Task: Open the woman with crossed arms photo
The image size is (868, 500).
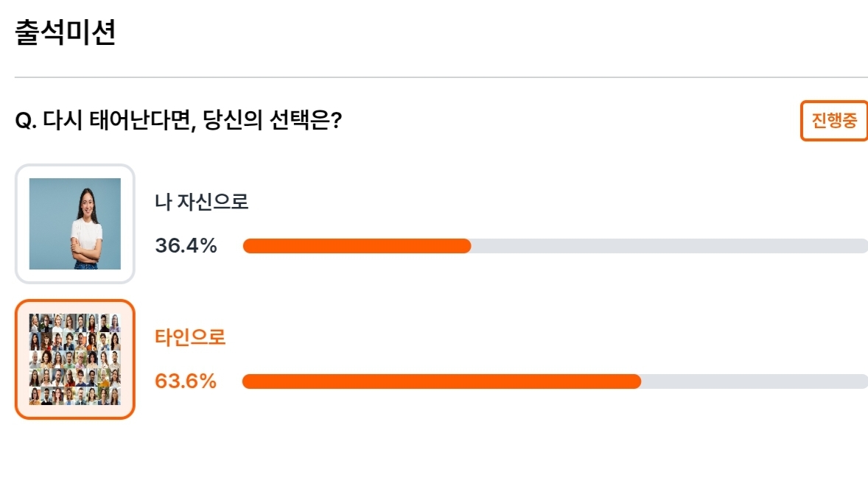Action: click(74, 224)
